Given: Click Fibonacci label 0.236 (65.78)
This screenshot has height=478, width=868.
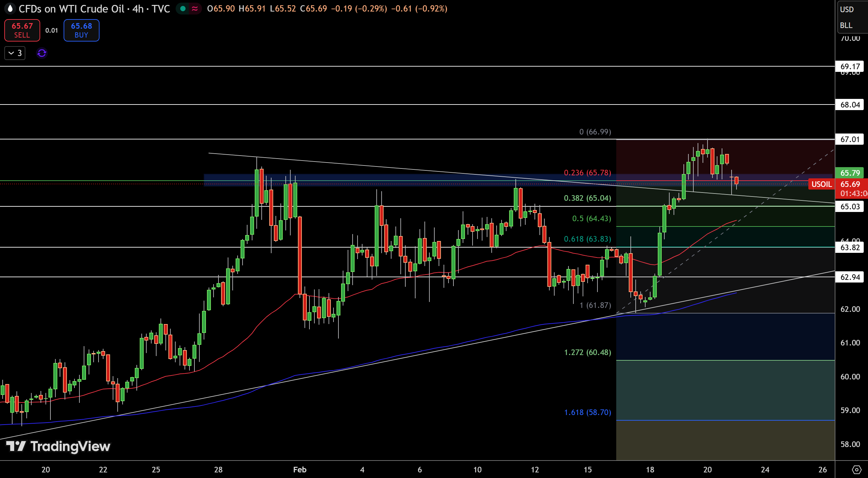Looking at the screenshot, I should (587, 173).
